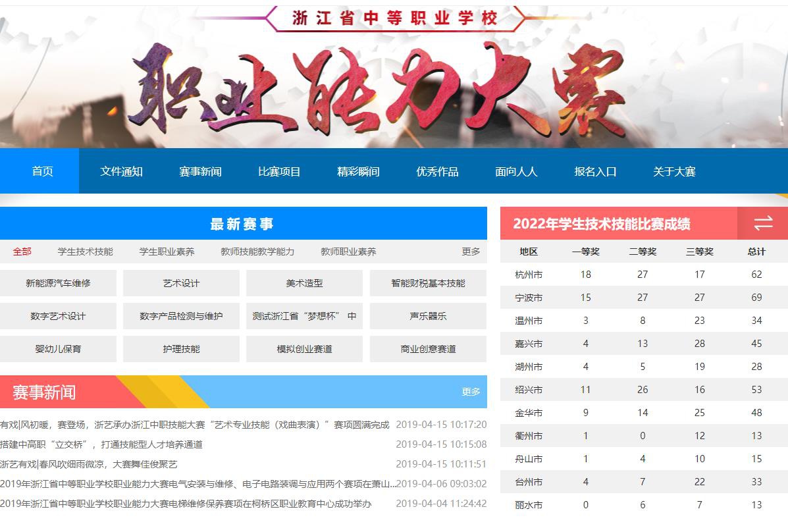Viewport: 788px width, 532px height.
Task: Open the 搭建中高职“立交桥” news article
Action: click(101, 444)
